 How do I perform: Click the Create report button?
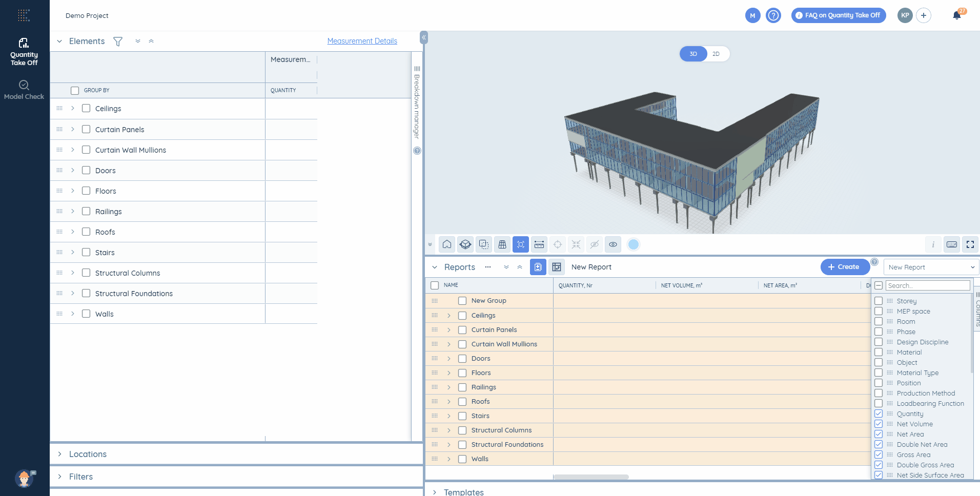click(x=845, y=267)
